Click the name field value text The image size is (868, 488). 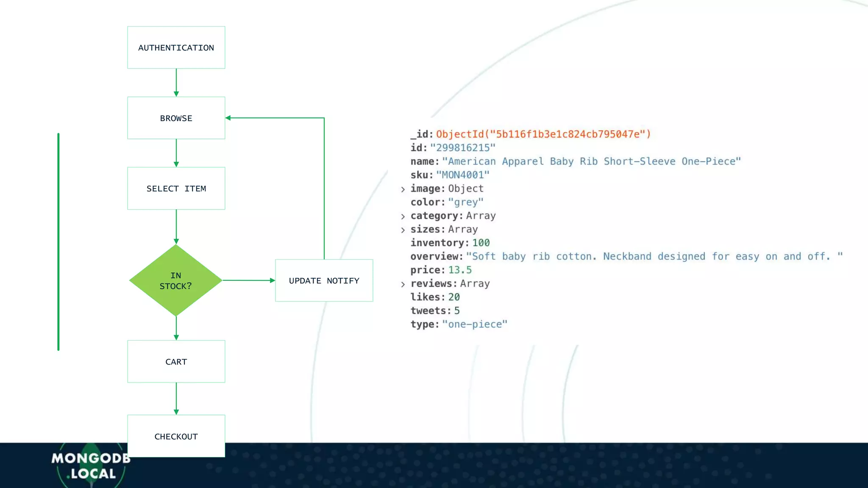pos(591,161)
